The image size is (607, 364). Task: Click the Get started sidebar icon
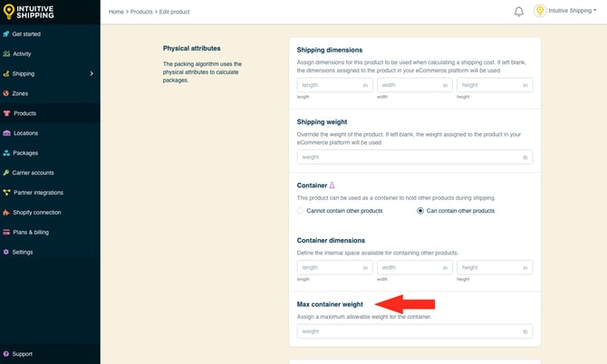click(6, 34)
